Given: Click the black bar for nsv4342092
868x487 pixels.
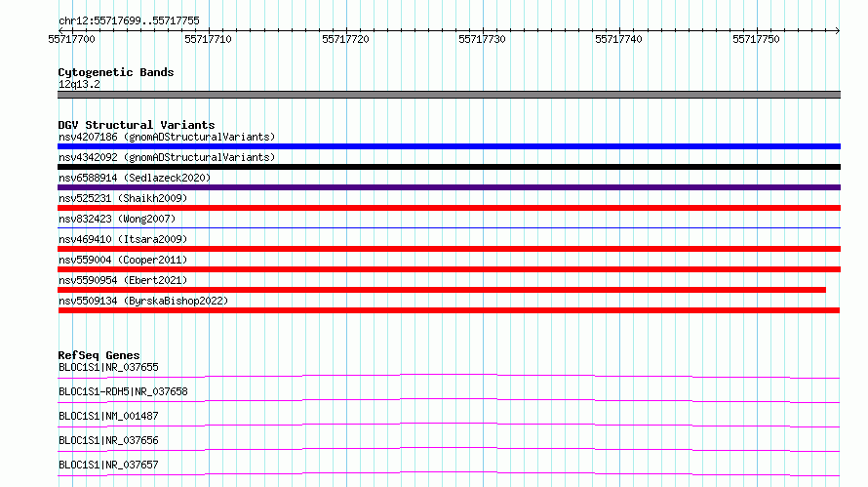Looking at the screenshot, I should click(x=449, y=167).
